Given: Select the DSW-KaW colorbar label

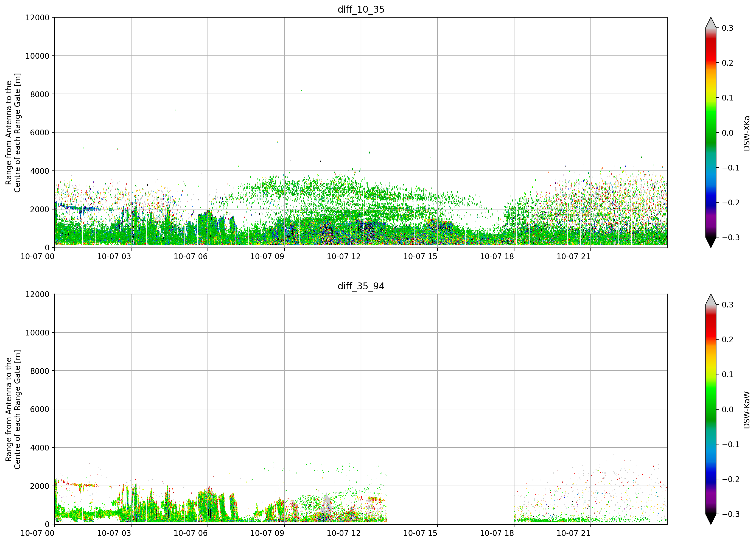Looking at the screenshot, I should click(x=747, y=410).
